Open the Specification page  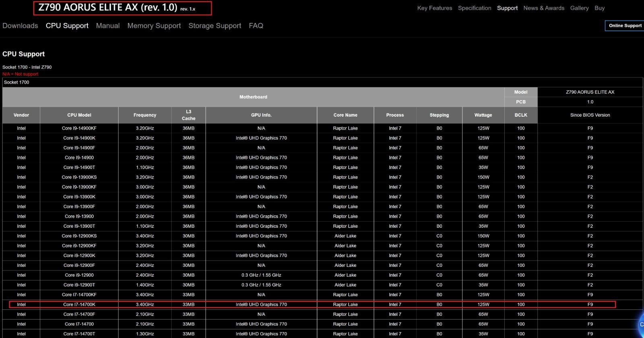(475, 8)
